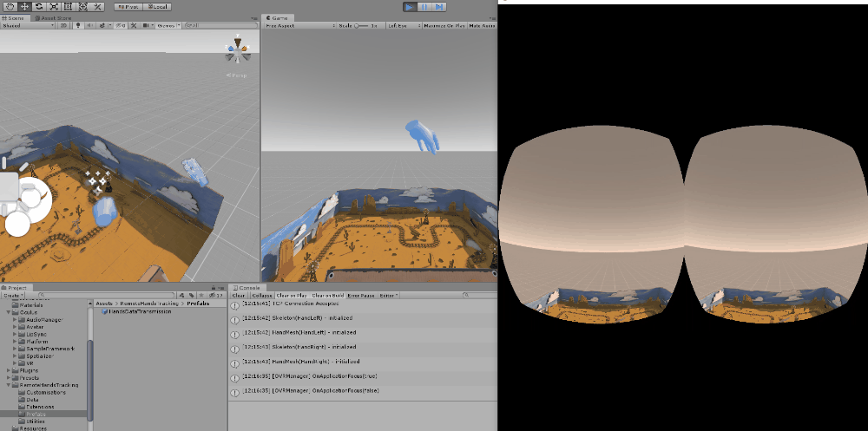The width and height of the screenshot is (868, 431).
Task: Select the TCP Connection Accepted log entry
Action: pyautogui.click(x=363, y=304)
